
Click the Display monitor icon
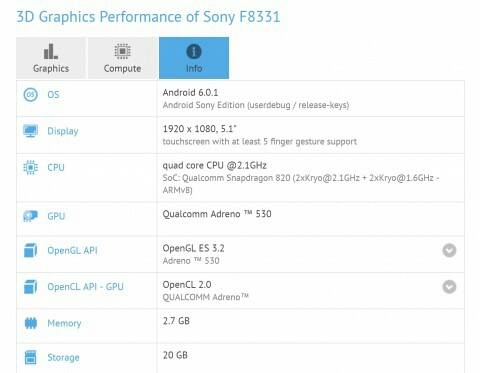(x=30, y=131)
